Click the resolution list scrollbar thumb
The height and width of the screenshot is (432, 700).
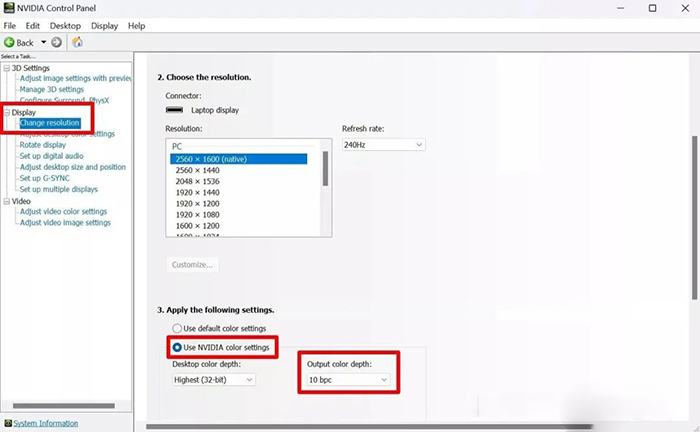point(325,168)
